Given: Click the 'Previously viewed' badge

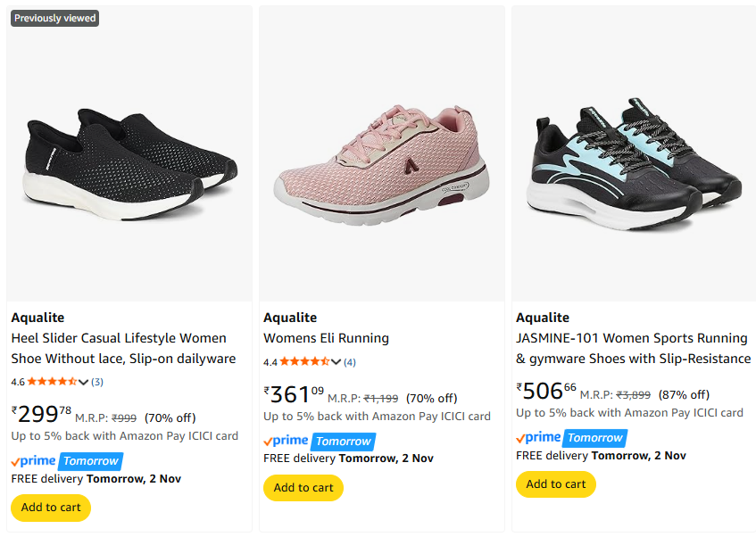Looking at the screenshot, I should pos(54,18).
